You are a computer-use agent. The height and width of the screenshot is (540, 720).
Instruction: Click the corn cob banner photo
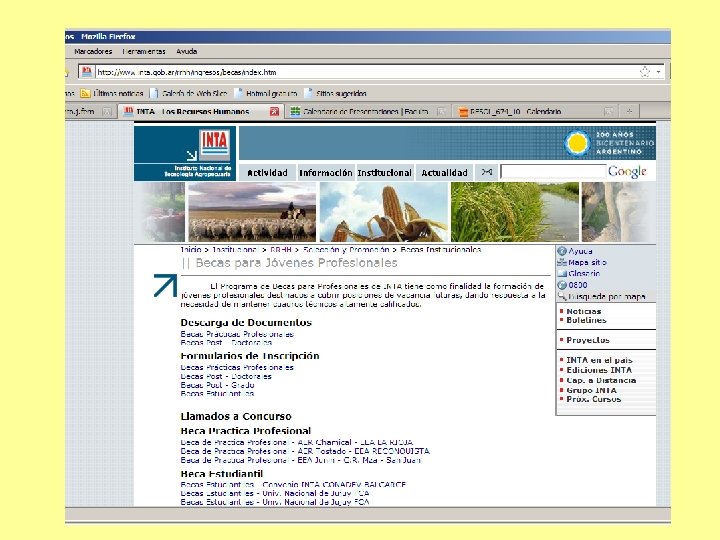click(384, 212)
